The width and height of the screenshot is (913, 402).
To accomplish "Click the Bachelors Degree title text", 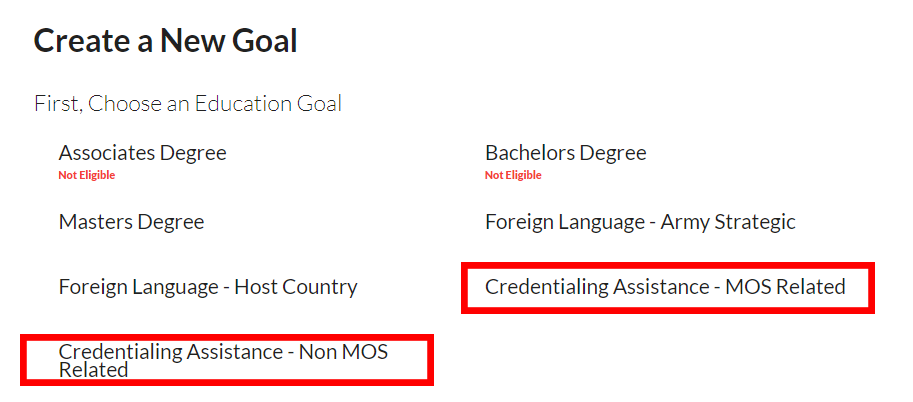I will [565, 153].
